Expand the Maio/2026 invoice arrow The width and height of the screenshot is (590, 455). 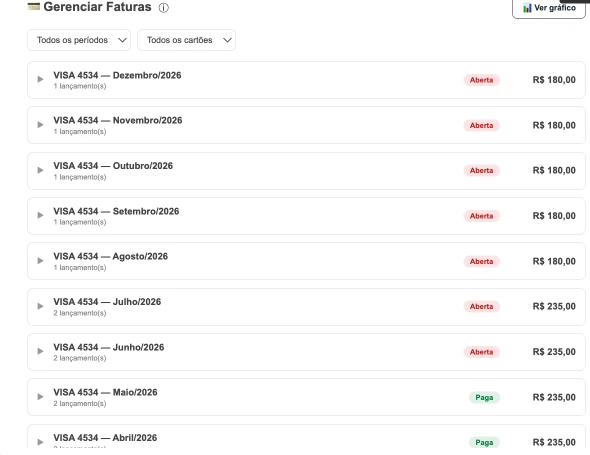[x=40, y=397]
